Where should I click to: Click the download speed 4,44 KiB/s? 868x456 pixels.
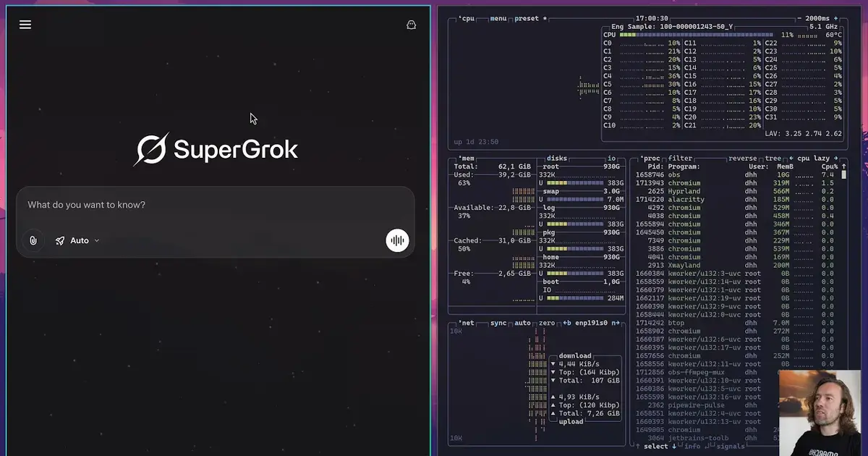tap(578, 364)
